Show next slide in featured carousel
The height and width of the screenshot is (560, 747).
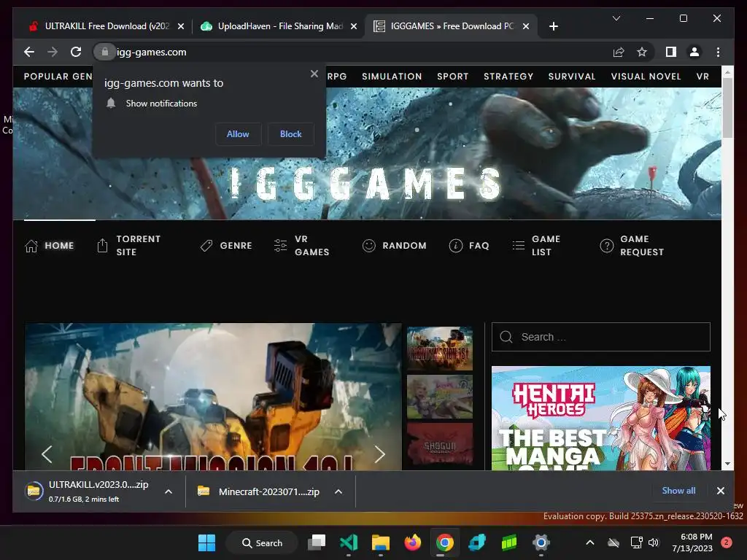379,454
